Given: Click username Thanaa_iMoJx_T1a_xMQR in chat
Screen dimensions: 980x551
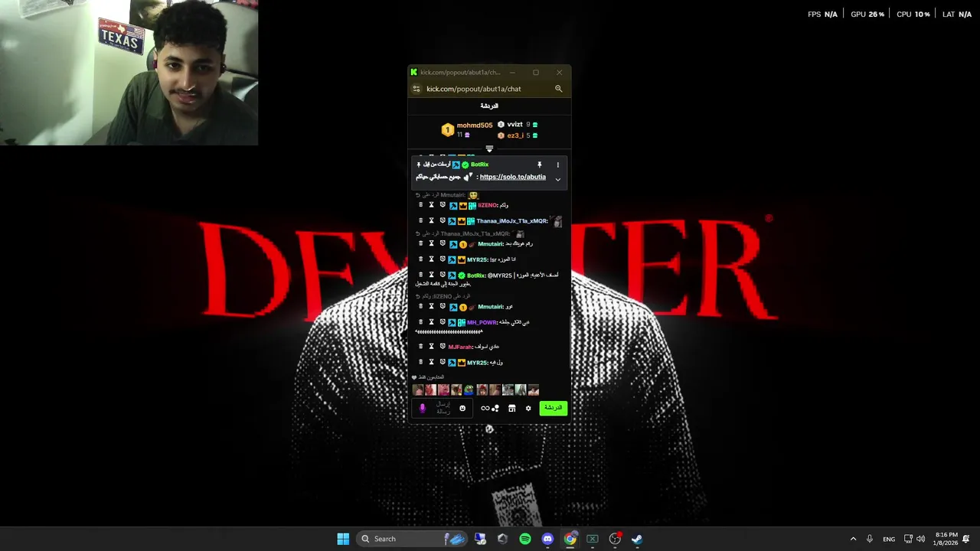Looking at the screenshot, I should (511, 221).
